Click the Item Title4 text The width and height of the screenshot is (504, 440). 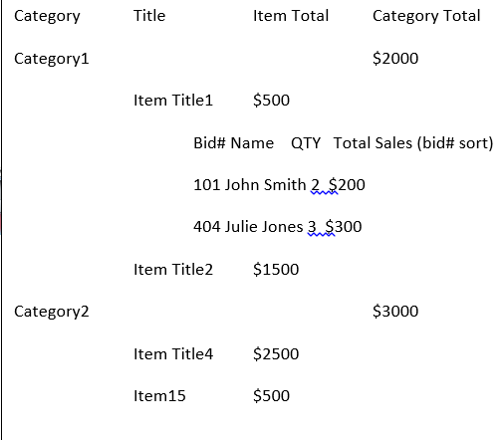point(173,354)
